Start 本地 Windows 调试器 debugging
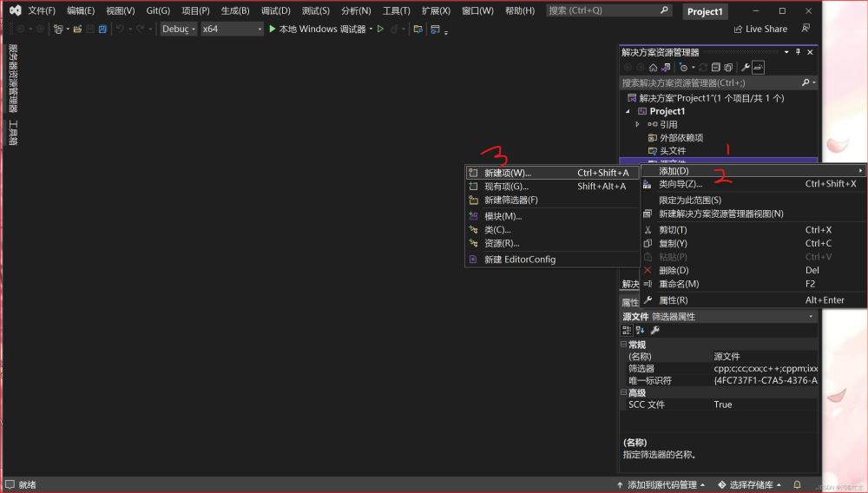The width and height of the screenshot is (868, 493). [x=316, y=29]
